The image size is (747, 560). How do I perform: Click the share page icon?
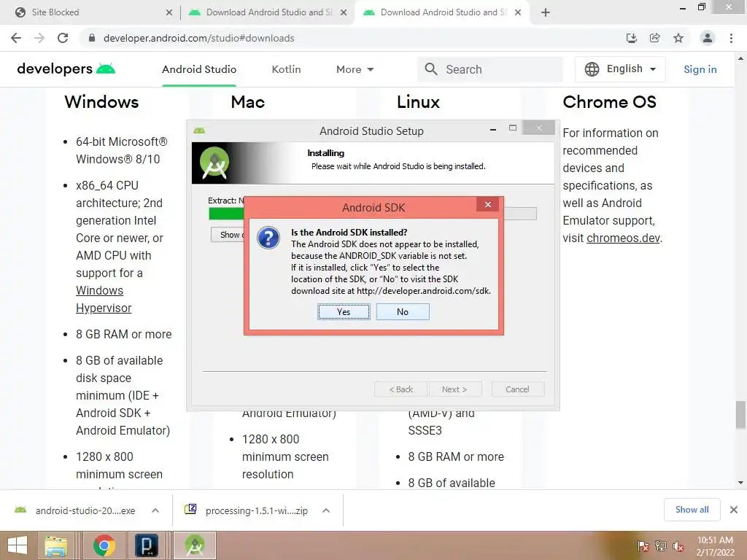[x=654, y=38]
